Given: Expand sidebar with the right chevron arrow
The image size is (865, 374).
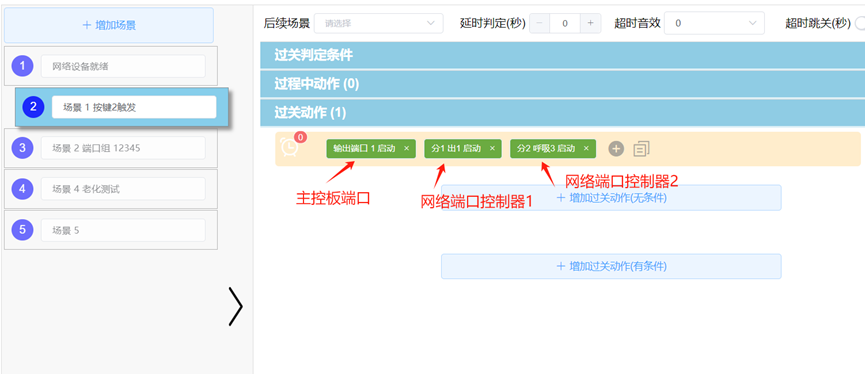Looking at the screenshot, I should point(236,306).
